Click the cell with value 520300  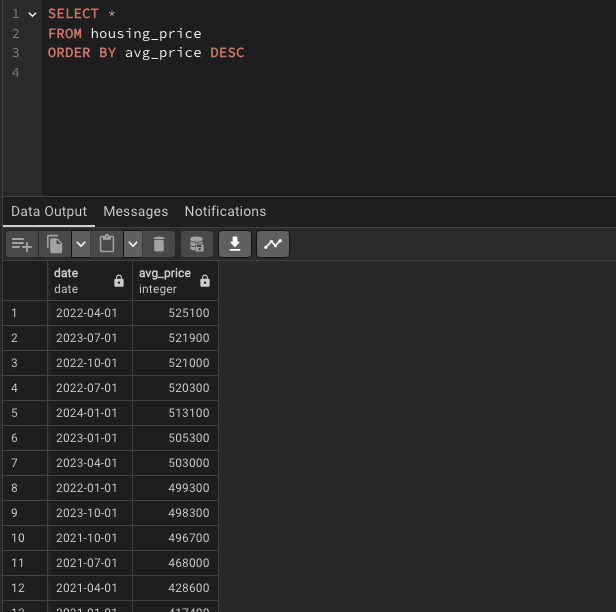coord(175,388)
